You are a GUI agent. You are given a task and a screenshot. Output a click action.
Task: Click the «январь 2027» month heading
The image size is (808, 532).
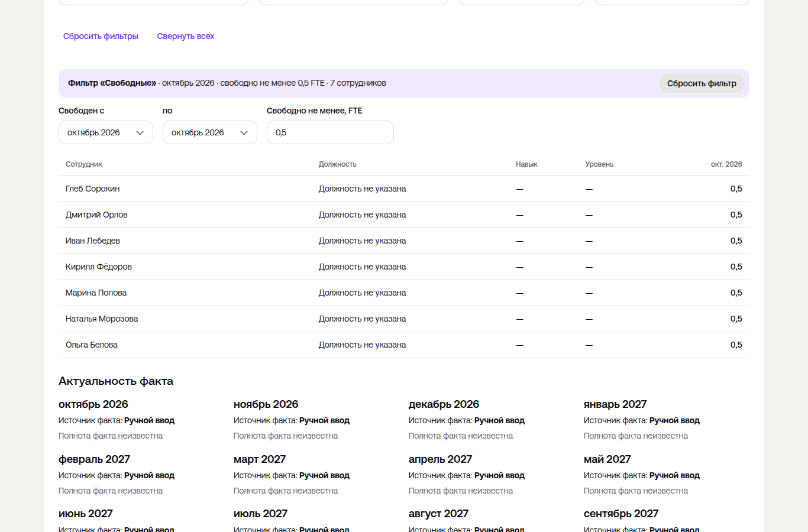pyautogui.click(x=615, y=404)
